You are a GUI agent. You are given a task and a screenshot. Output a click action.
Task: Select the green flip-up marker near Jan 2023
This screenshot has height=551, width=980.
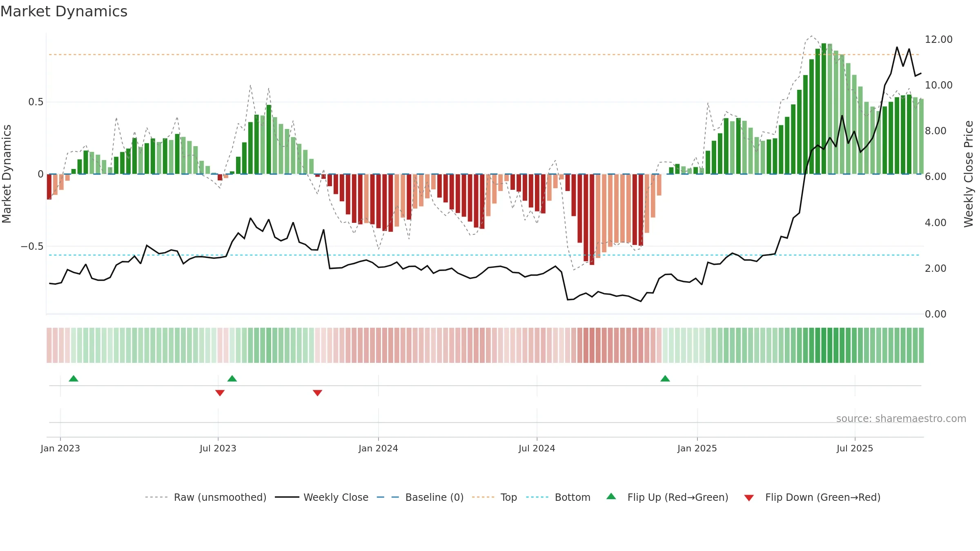pos(73,378)
